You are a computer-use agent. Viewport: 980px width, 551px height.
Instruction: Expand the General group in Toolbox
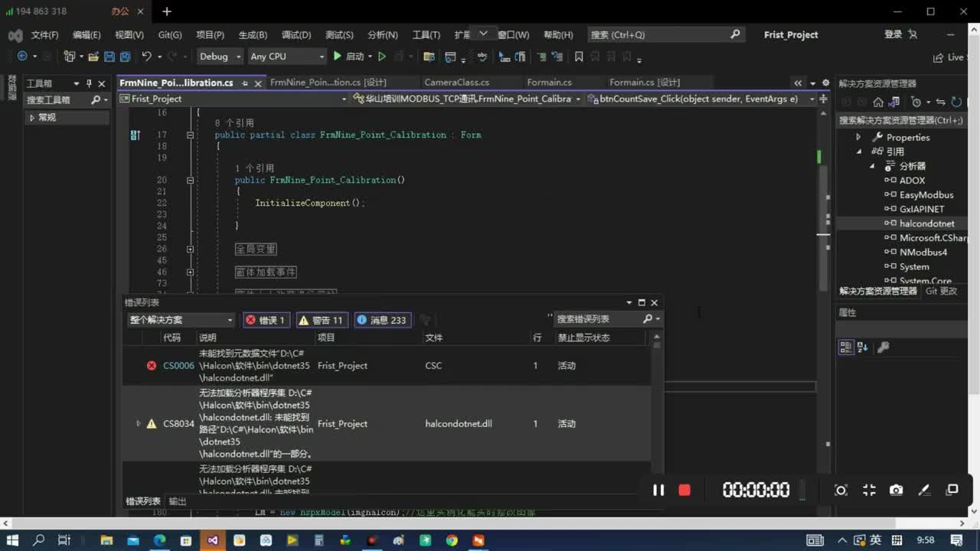31,118
